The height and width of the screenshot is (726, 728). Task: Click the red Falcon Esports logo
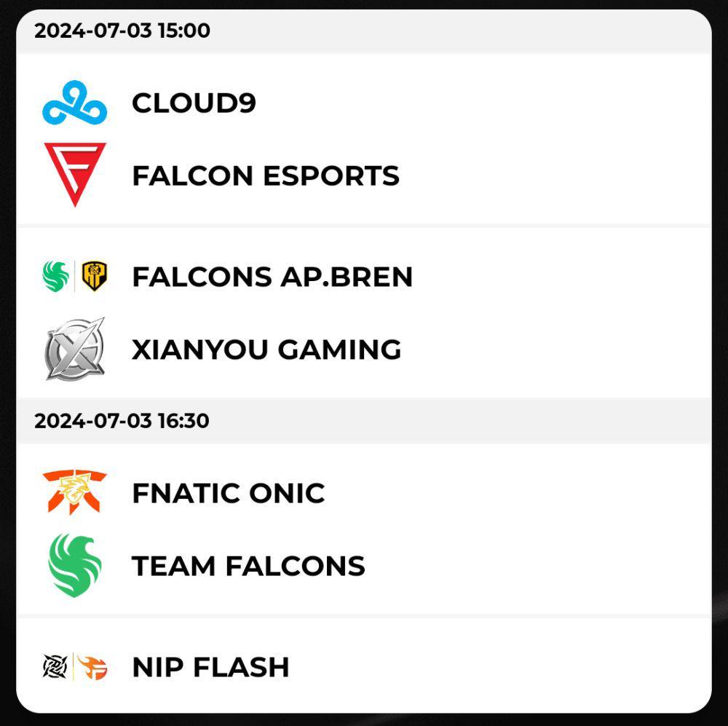coord(75,175)
